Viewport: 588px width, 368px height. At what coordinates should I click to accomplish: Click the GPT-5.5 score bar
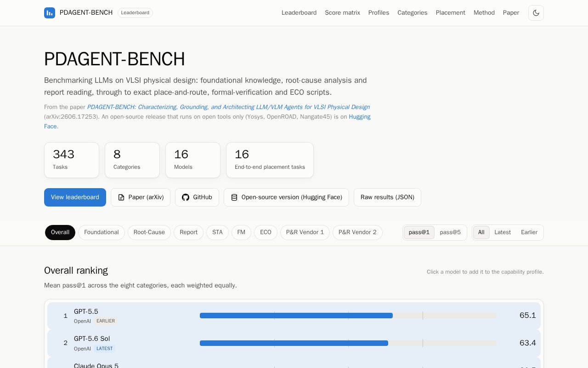[348, 316]
